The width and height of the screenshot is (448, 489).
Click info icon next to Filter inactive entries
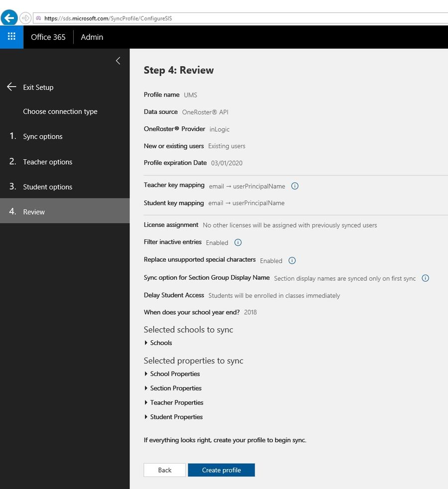(x=238, y=243)
